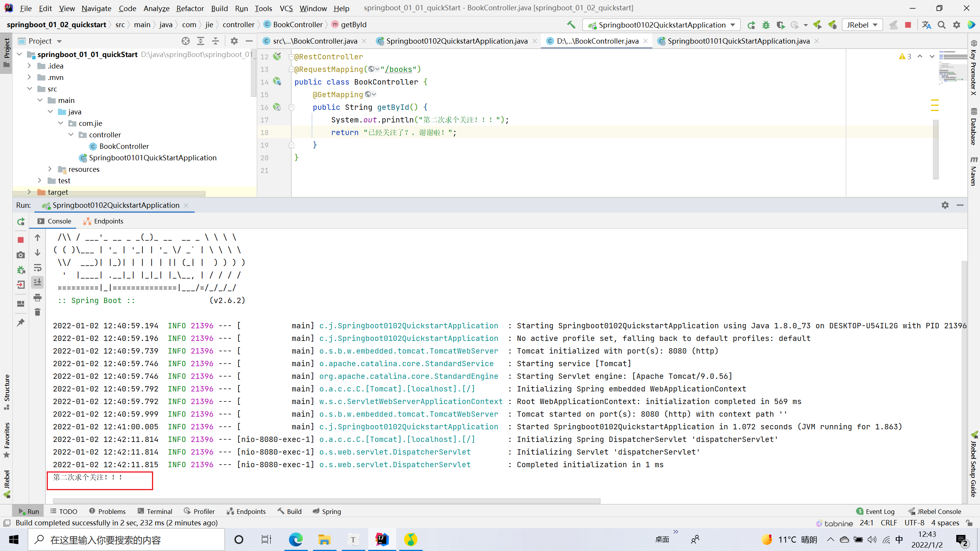Toggle the Project tool window sidebar button
Viewport: 980px width, 551px height.
point(7,52)
